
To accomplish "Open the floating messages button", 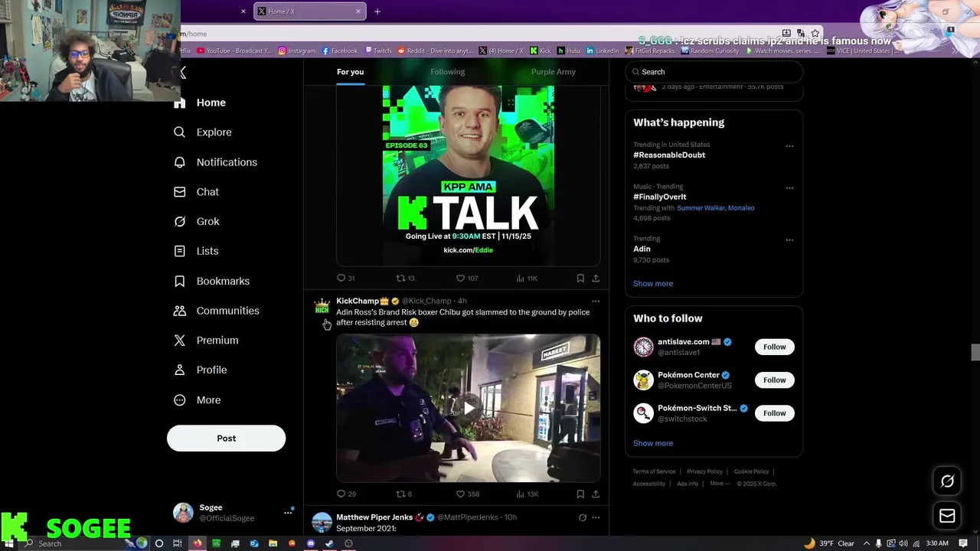I will [947, 516].
